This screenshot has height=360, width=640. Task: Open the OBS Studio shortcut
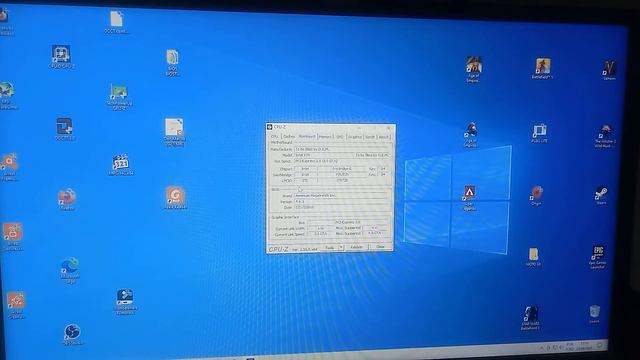pyautogui.click(x=73, y=335)
